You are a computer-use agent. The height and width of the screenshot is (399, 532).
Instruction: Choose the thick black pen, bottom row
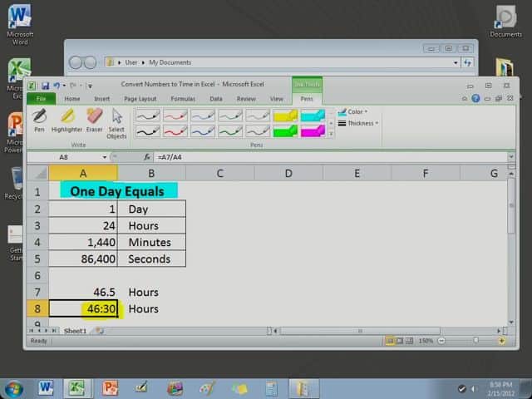point(148,131)
